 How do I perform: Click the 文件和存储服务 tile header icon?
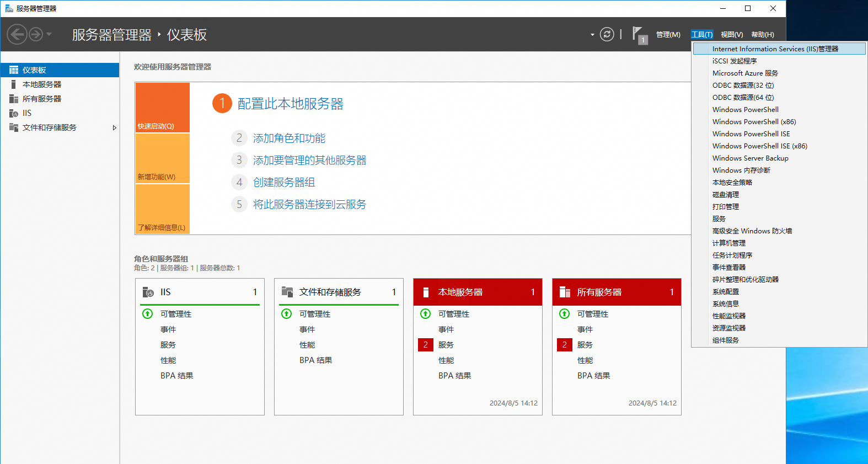pos(287,292)
